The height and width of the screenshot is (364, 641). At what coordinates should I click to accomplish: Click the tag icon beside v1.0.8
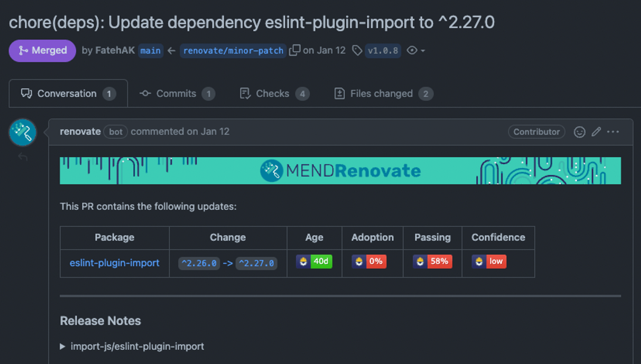tap(357, 50)
